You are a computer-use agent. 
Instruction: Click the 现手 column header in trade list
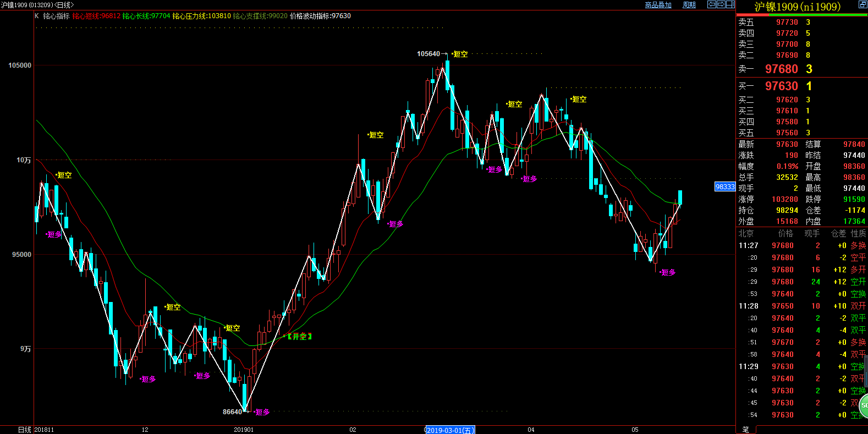coord(812,233)
